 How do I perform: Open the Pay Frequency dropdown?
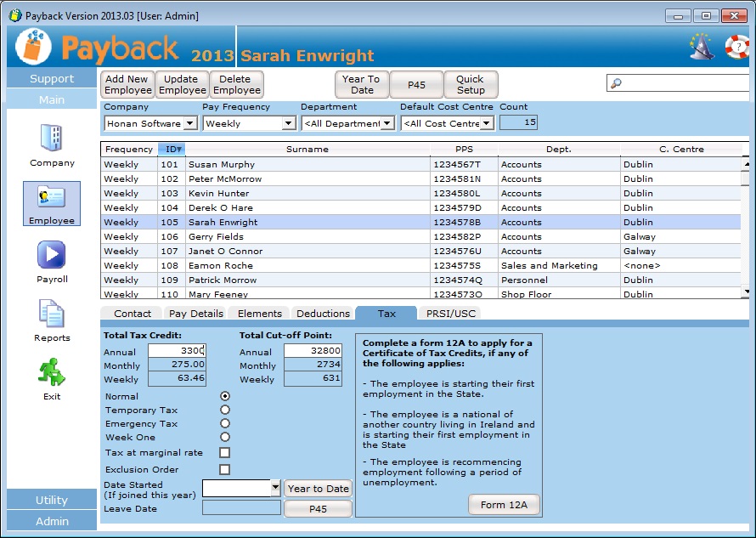pyautogui.click(x=288, y=123)
